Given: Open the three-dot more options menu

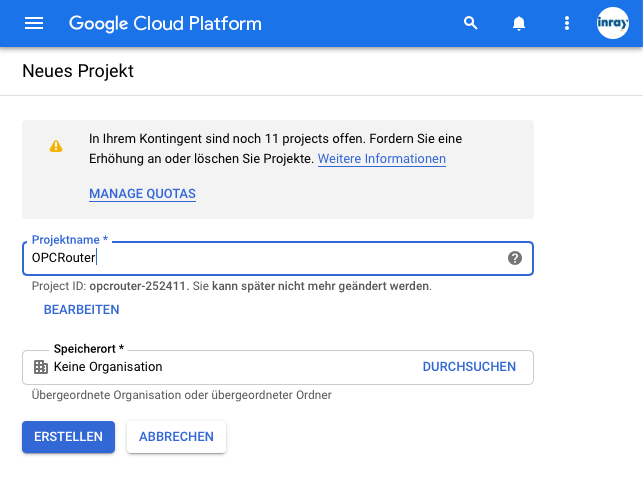Looking at the screenshot, I should click(x=567, y=23).
